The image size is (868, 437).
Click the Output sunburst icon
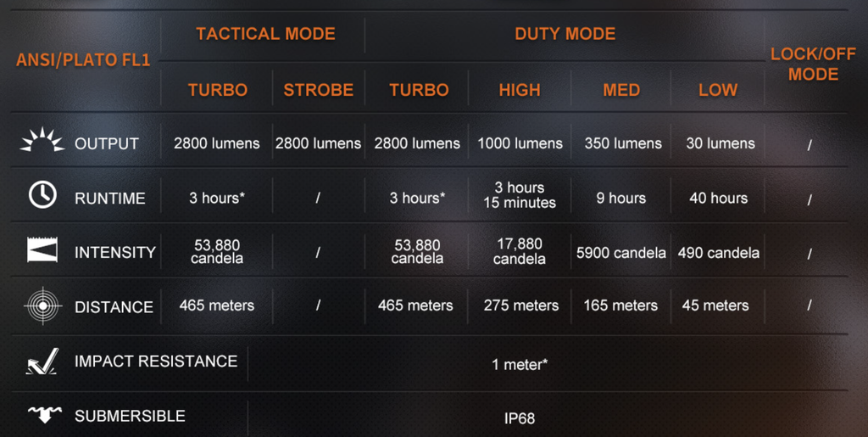pos(42,141)
